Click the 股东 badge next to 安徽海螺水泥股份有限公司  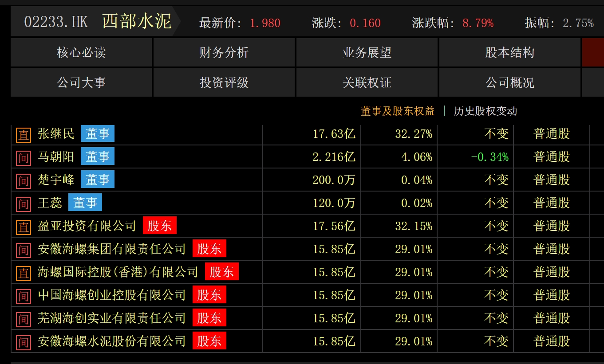click(x=209, y=341)
